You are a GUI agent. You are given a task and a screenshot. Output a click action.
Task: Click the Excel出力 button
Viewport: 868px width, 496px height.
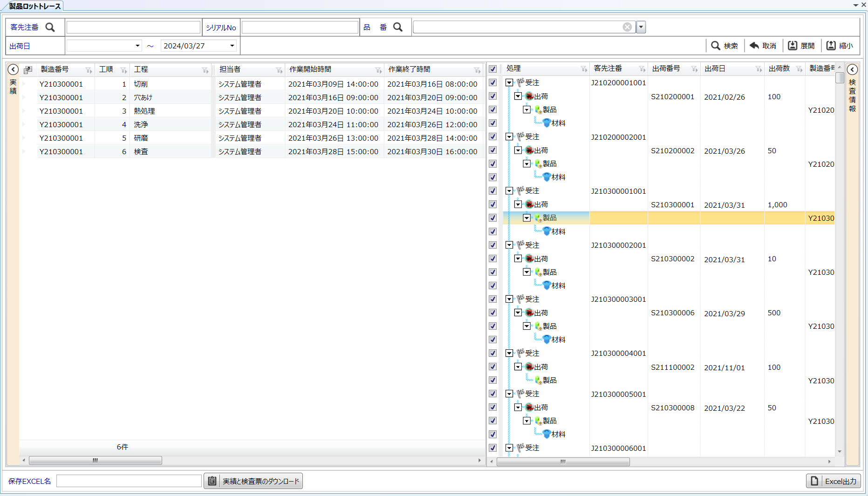(834, 481)
